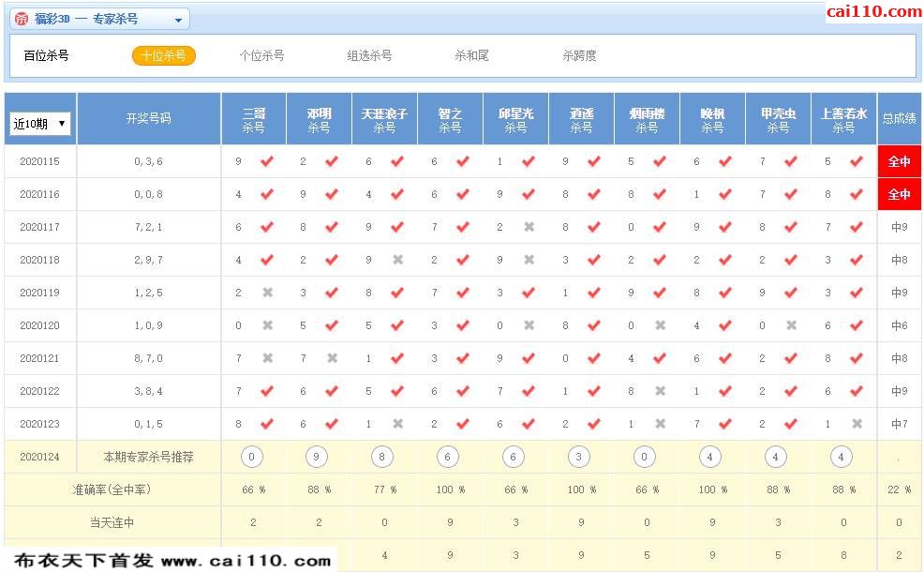Click the circled 0 recommendation for 烟雨楼
924x572 pixels.
pyautogui.click(x=644, y=457)
